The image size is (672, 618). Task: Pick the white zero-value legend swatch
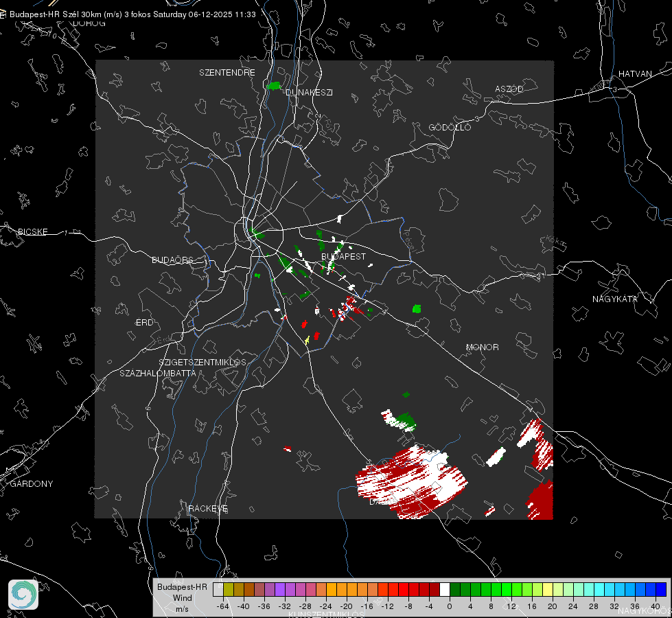click(444, 589)
